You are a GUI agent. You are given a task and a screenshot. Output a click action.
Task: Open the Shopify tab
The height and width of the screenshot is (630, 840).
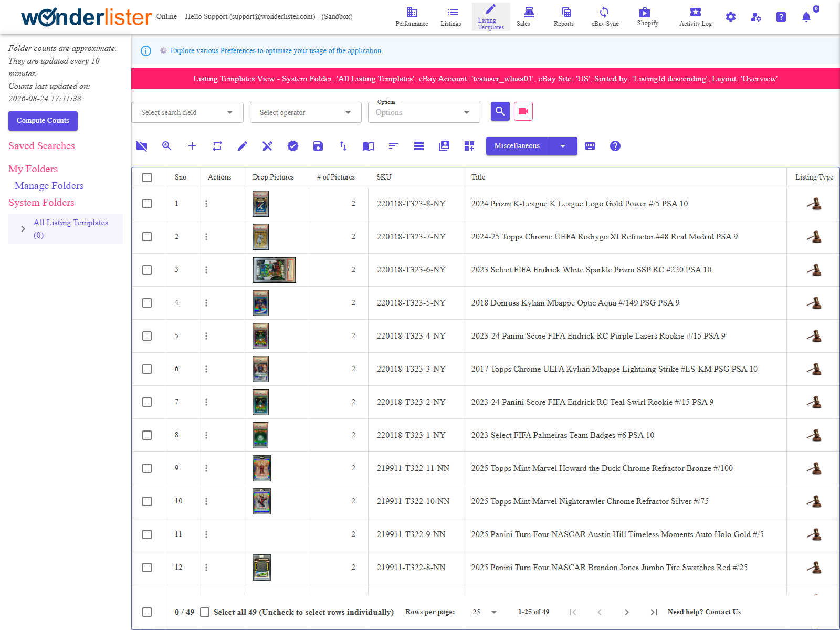[648, 17]
